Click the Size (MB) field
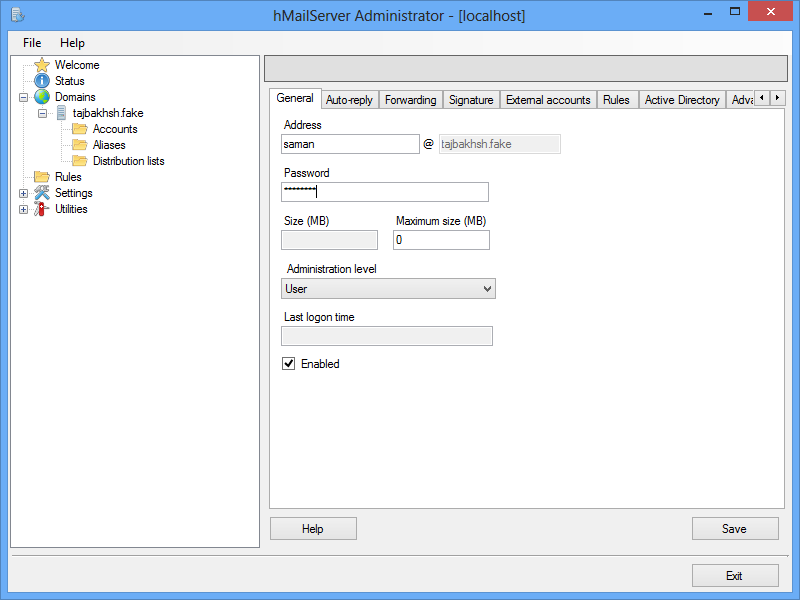This screenshot has height=600, width=800. coord(330,240)
